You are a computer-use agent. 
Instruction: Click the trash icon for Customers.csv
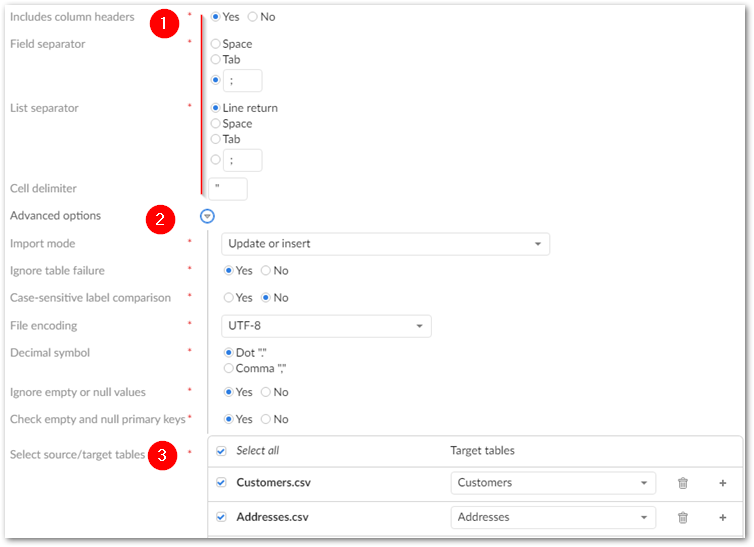pos(683,483)
